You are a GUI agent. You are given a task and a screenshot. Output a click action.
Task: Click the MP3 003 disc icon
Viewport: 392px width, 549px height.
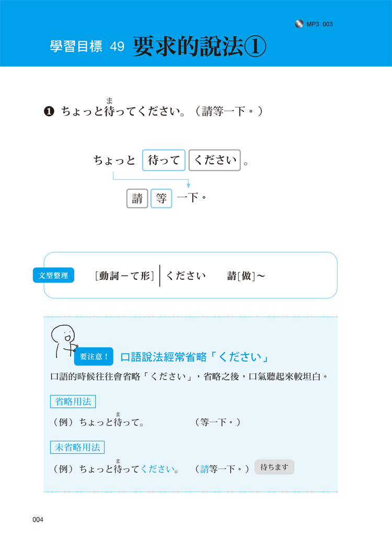(x=299, y=24)
